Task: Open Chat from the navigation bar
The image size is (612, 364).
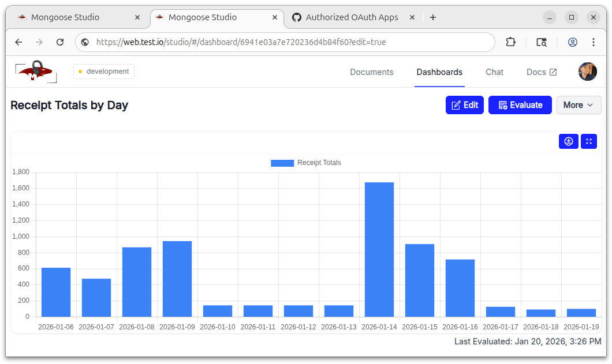Action: [x=494, y=72]
